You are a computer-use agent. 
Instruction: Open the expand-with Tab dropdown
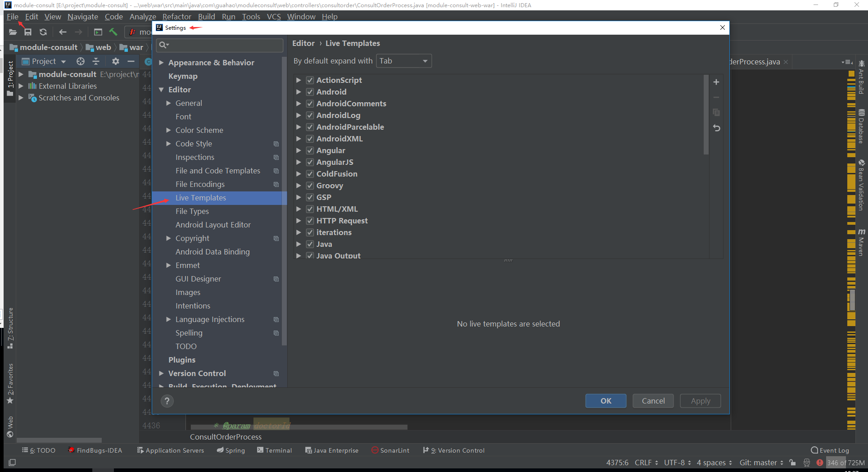[404, 61]
